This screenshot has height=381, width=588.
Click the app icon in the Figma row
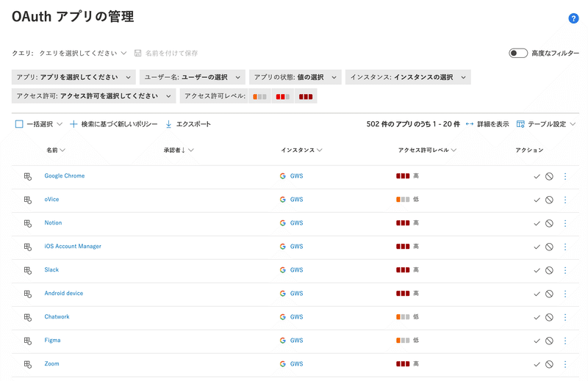pos(28,341)
